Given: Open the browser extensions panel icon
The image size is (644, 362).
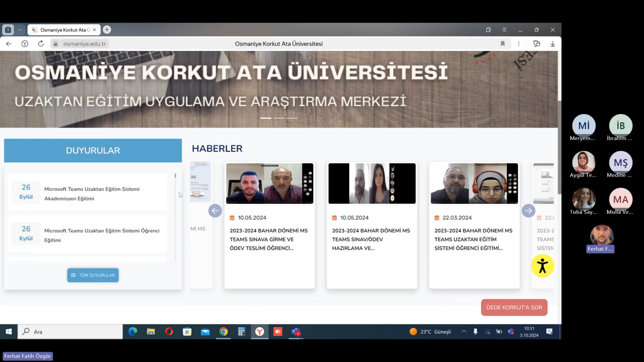Looking at the screenshot, I should pyautogui.click(x=536, y=44).
